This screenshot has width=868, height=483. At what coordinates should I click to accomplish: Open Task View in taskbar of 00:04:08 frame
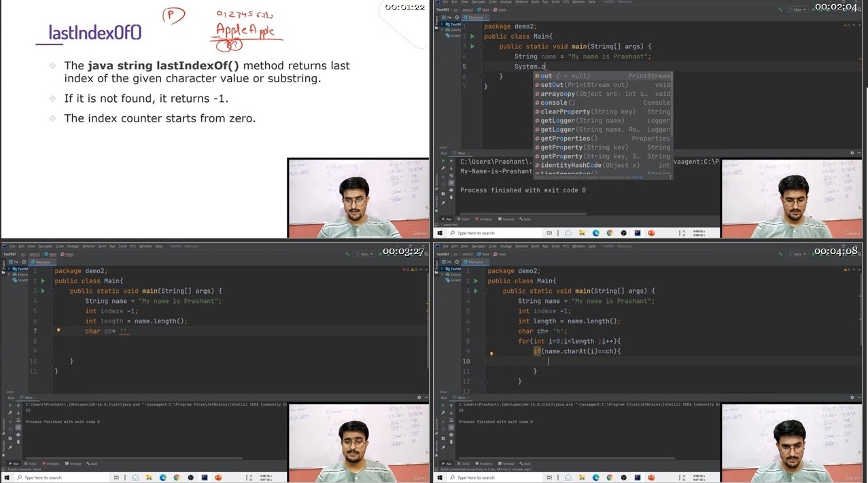click(x=549, y=478)
